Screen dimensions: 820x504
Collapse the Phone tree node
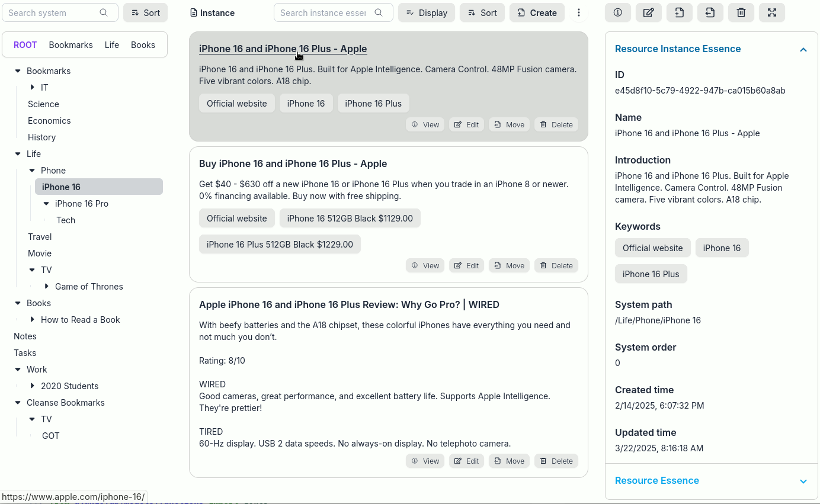coord(32,171)
